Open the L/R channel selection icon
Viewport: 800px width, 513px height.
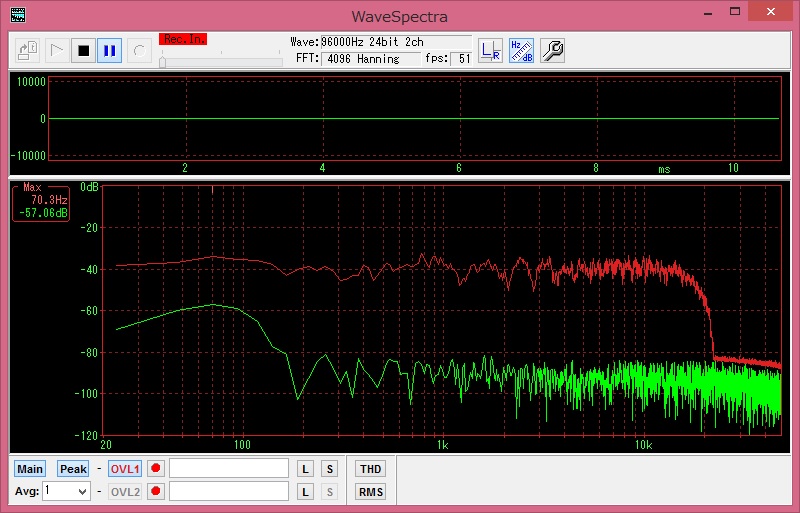490,51
